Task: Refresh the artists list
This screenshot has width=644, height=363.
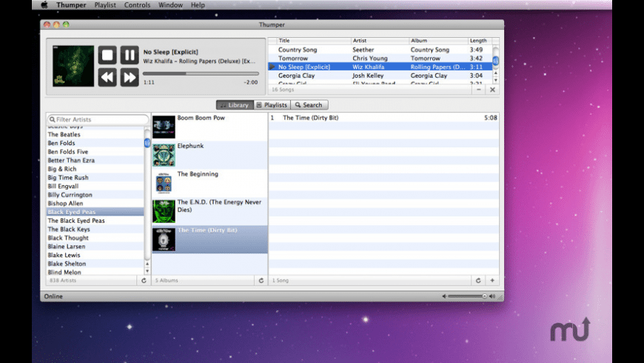Action: tap(144, 280)
